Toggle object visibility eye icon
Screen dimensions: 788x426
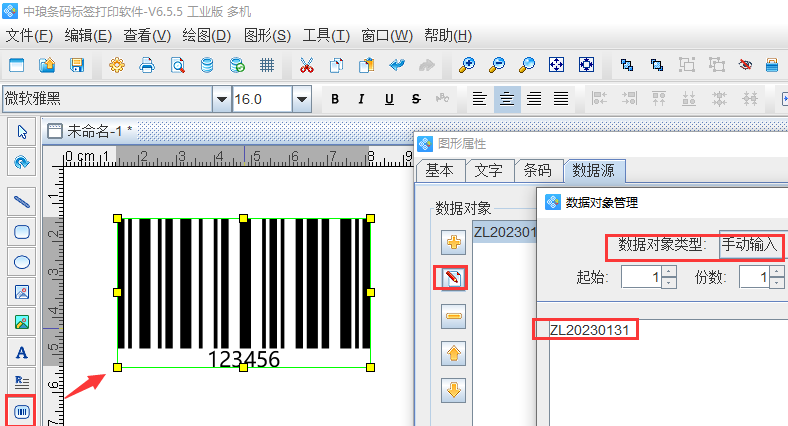[745, 65]
